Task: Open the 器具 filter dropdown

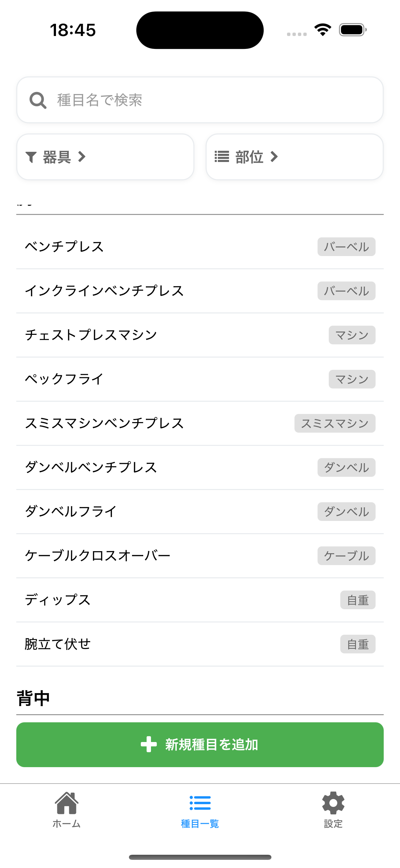Action: [x=105, y=157]
